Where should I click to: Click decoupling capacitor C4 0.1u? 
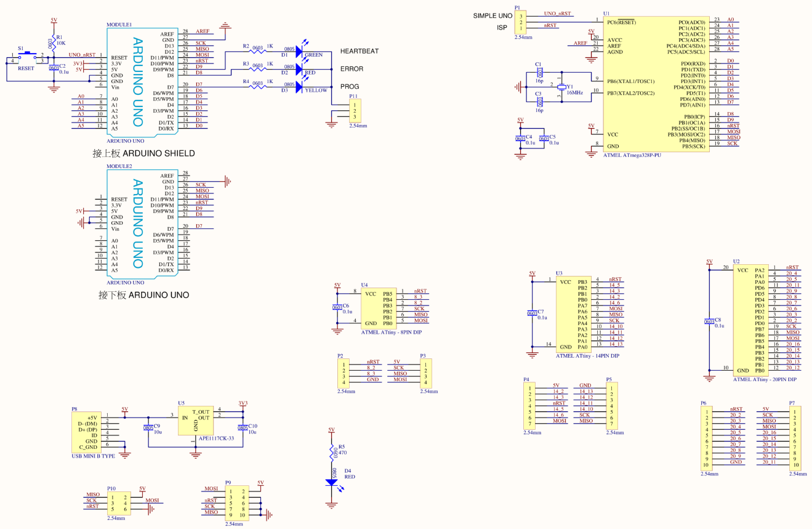tap(521, 139)
